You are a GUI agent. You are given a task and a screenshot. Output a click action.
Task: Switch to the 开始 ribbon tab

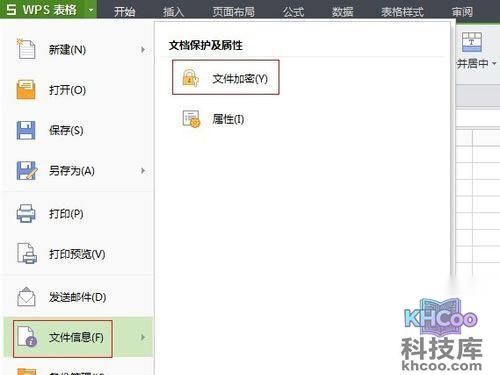[124, 12]
